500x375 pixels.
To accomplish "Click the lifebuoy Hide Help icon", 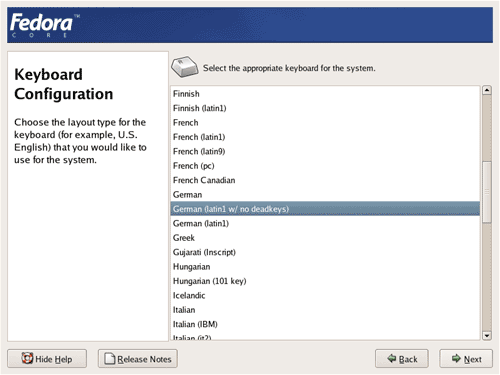I will pyautogui.click(x=27, y=358).
